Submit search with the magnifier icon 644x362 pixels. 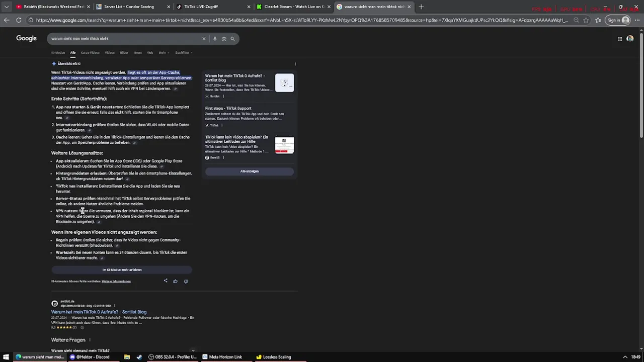pos(232,39)
